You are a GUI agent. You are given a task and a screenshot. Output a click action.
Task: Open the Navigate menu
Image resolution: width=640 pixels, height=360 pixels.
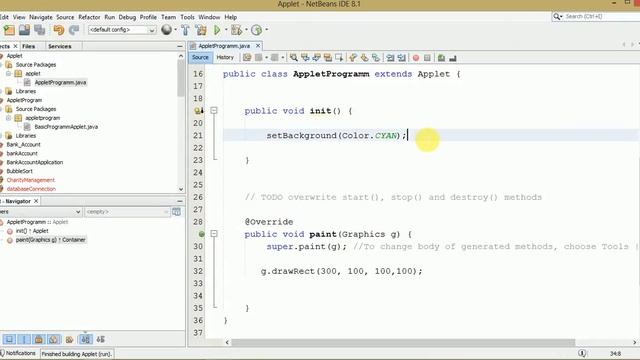click(x=41, y=17)
